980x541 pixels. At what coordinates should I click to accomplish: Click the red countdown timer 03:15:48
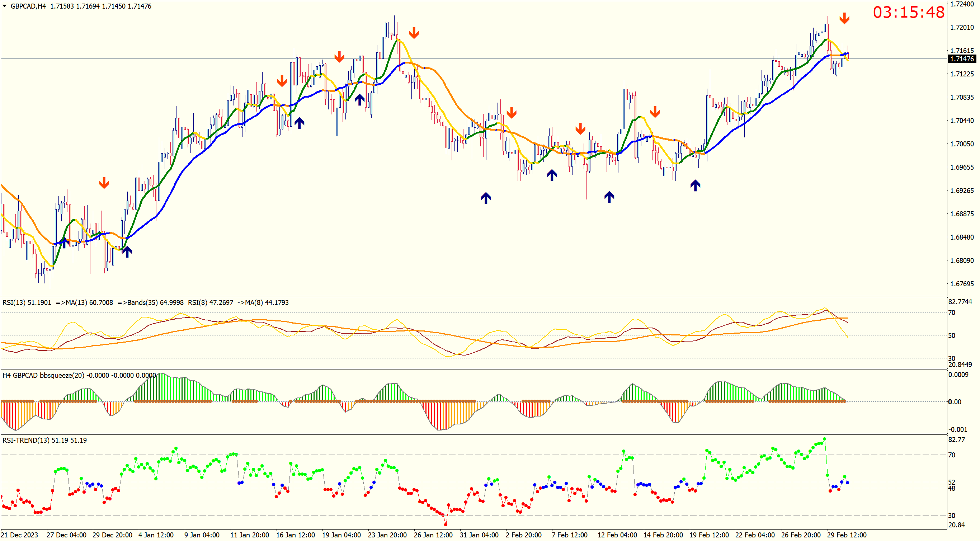[x=909, y=12]
